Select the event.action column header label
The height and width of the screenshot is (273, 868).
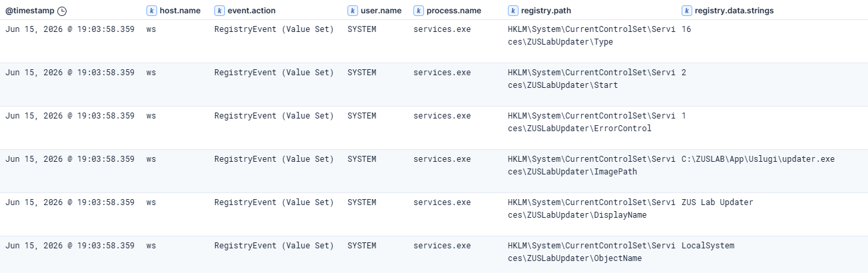[252, 11]
